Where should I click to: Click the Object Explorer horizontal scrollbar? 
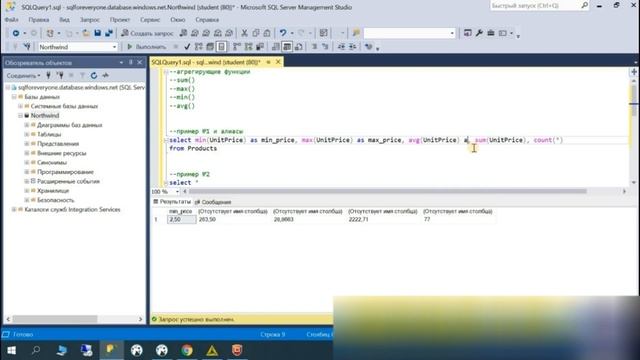[55, 319]
